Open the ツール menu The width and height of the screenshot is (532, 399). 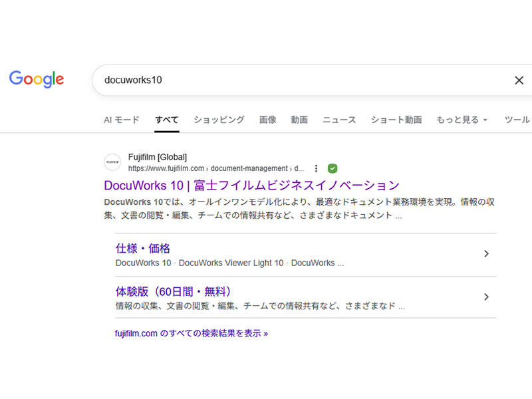517,120
